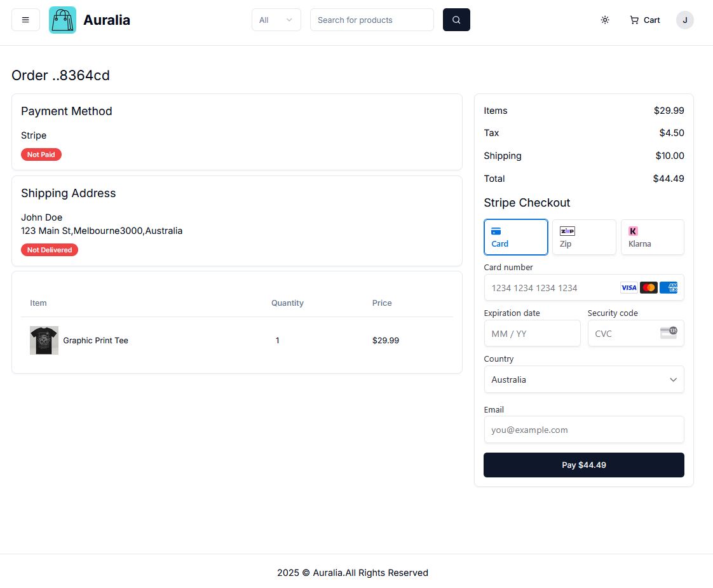Click the Stripe payment method text
This screenshot has height=588, width=713.
pyautogui.click(x=34, y=135)
